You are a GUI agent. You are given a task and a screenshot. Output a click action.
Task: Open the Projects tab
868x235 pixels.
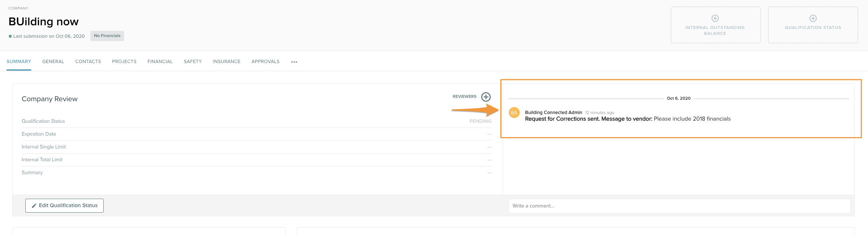pos(124,62)
